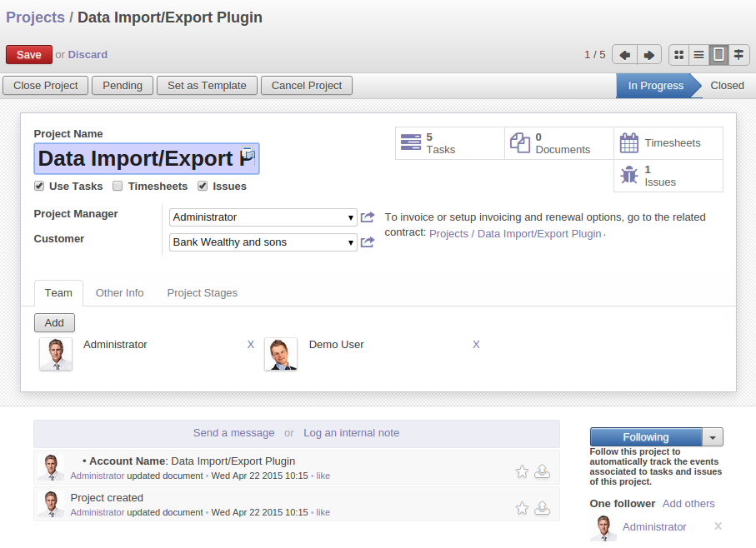Open the Project Stages tab

tap(202, 293)
